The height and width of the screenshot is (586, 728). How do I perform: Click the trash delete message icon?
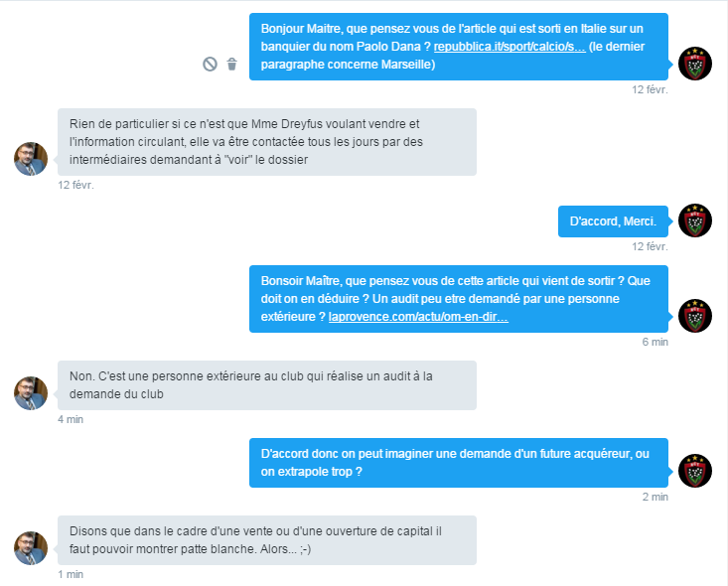232,65
